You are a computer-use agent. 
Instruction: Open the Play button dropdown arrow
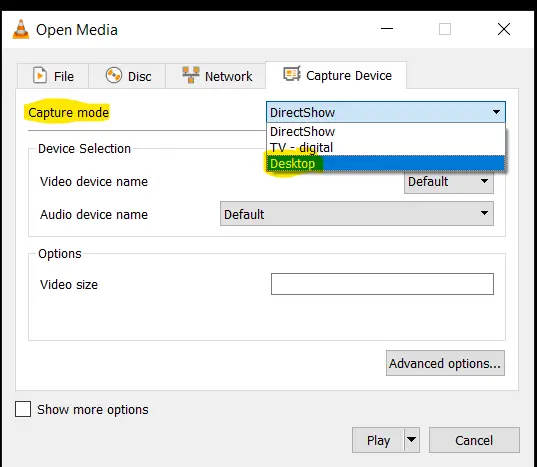click(412, 440)
